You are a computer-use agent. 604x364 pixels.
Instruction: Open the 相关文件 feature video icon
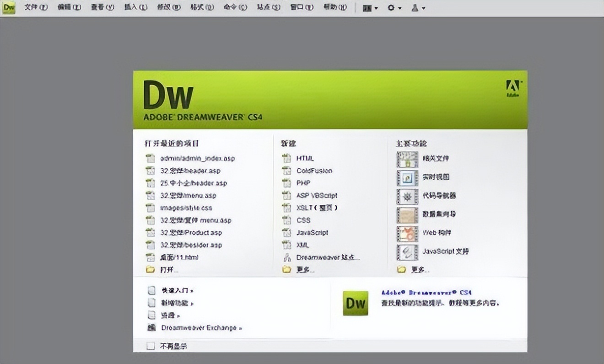(x=407, y=159)
